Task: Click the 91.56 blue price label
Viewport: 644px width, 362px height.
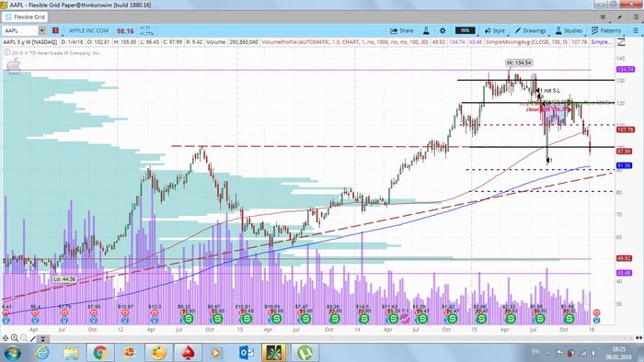Action: coord(624,165)
